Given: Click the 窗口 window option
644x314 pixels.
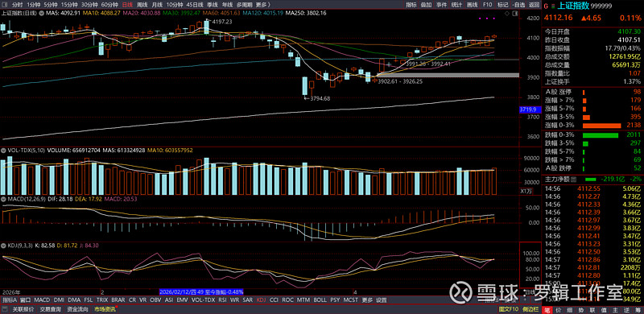Looking at the screenshot, I should [26, 300].
